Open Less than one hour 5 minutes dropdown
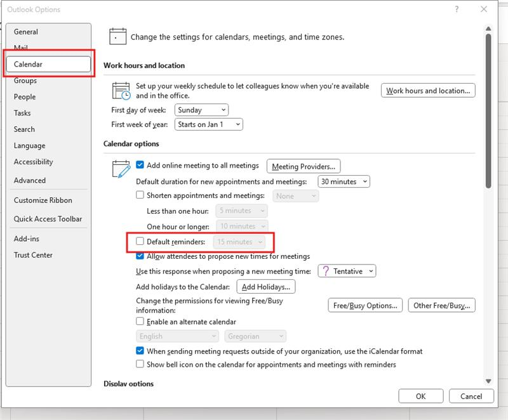The width and height of the screenshot is (508, 420). point(242,211)
